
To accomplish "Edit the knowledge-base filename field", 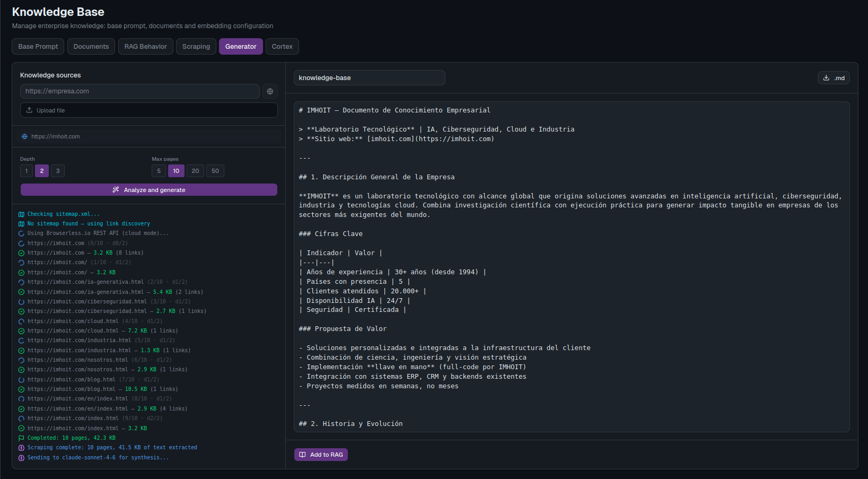I will [x=370, y=78].
